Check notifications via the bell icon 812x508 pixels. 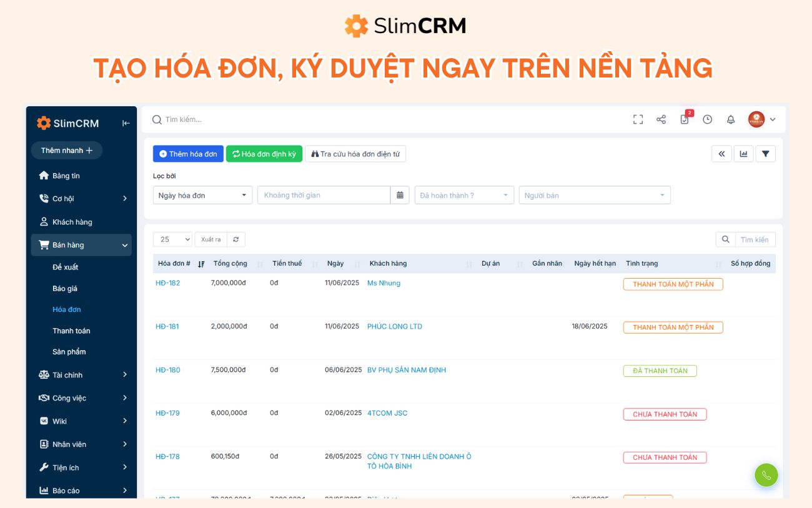pos(730,119)
